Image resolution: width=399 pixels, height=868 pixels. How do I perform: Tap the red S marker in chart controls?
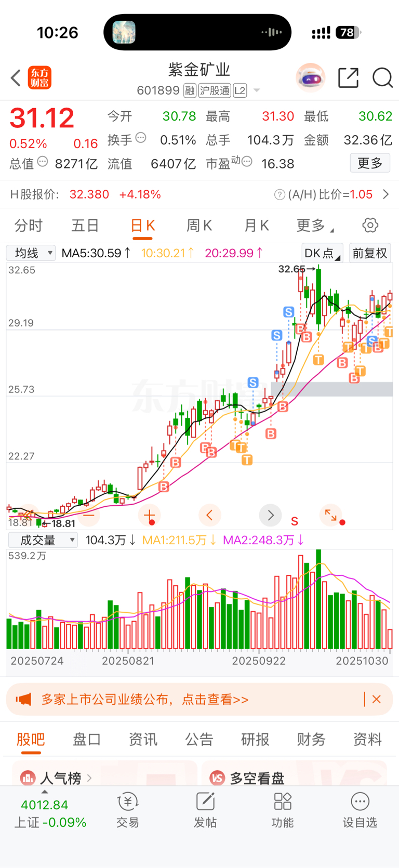coord(295,521)
